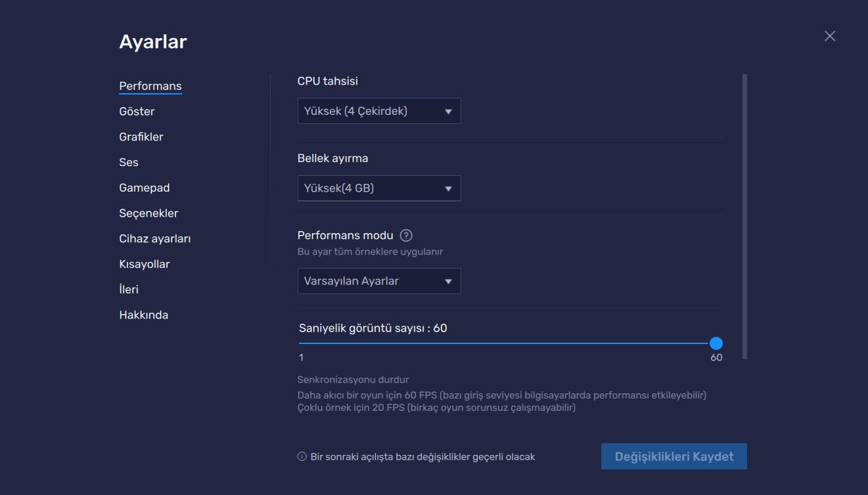Expand the CPU tahsisi dropdown
Screen dimensions: 868x495
379,111
